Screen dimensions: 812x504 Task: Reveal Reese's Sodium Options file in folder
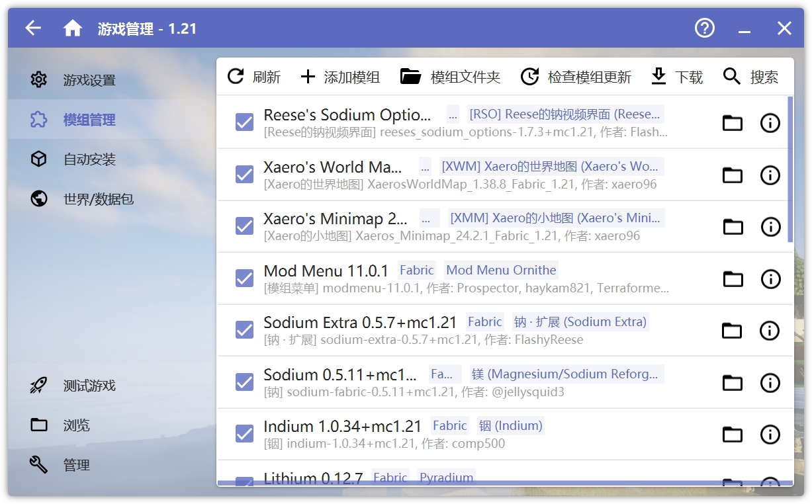(x=732, y=122)
